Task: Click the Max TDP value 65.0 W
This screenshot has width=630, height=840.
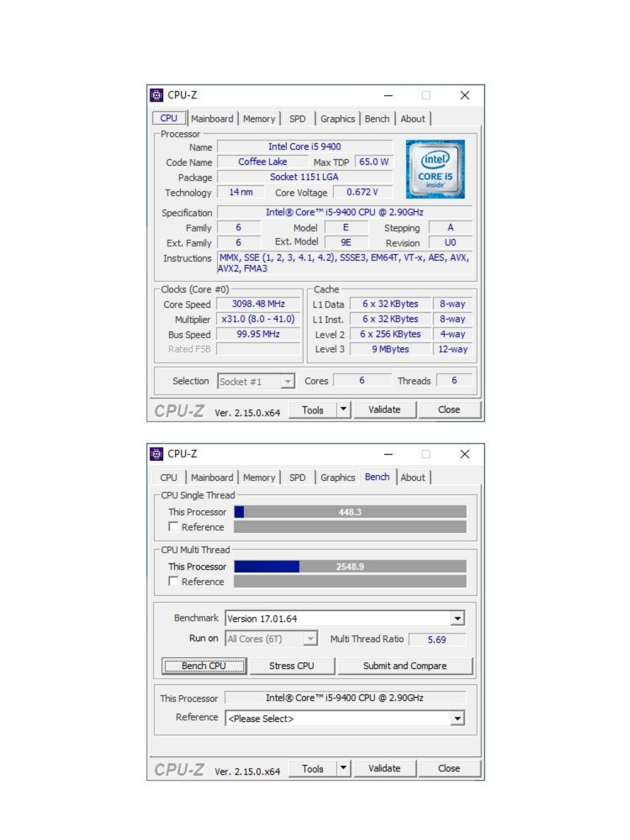Action: [374, 162]
